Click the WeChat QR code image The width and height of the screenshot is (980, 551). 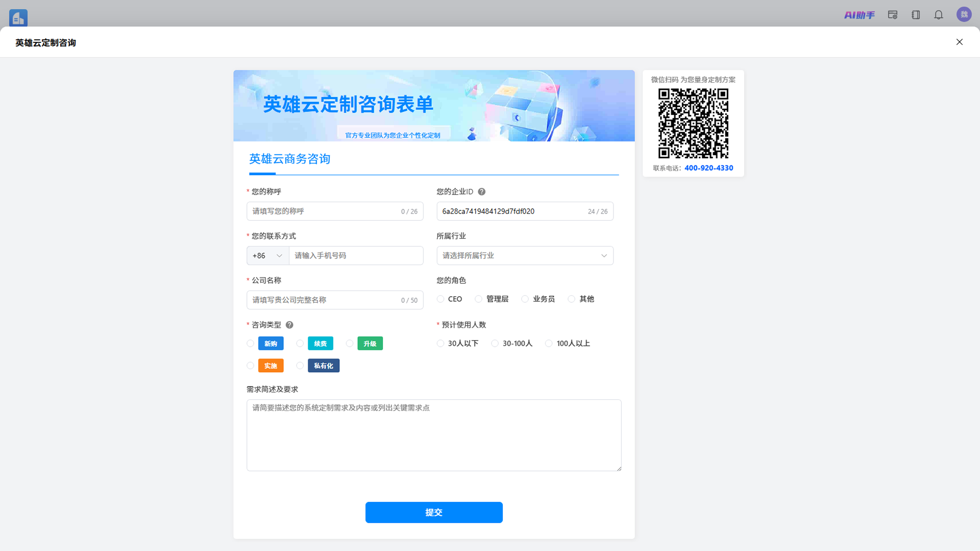pyautogui.click(x=693, y=123)
